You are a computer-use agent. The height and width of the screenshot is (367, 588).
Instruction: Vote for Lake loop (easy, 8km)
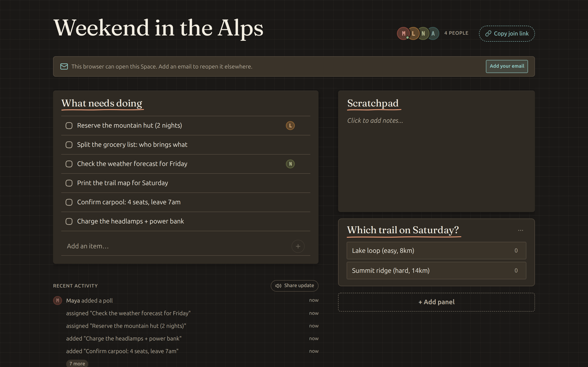pyautogui.click(x=436, y=251)
